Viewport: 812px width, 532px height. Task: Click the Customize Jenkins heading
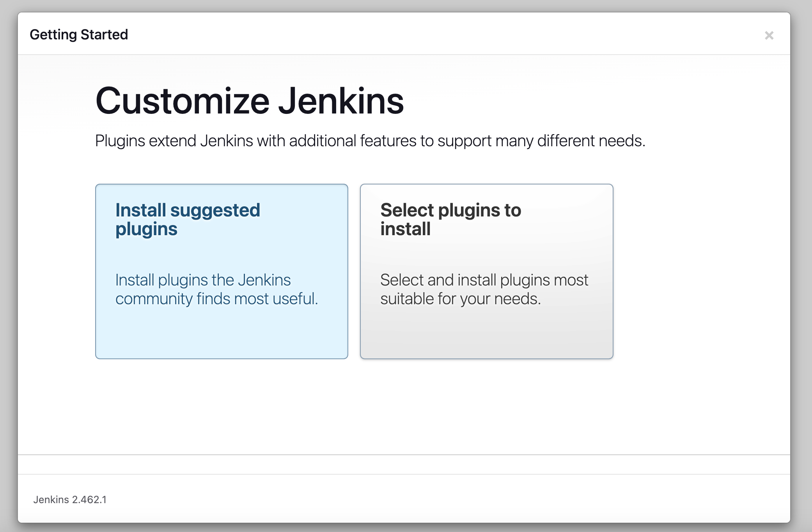250,101
